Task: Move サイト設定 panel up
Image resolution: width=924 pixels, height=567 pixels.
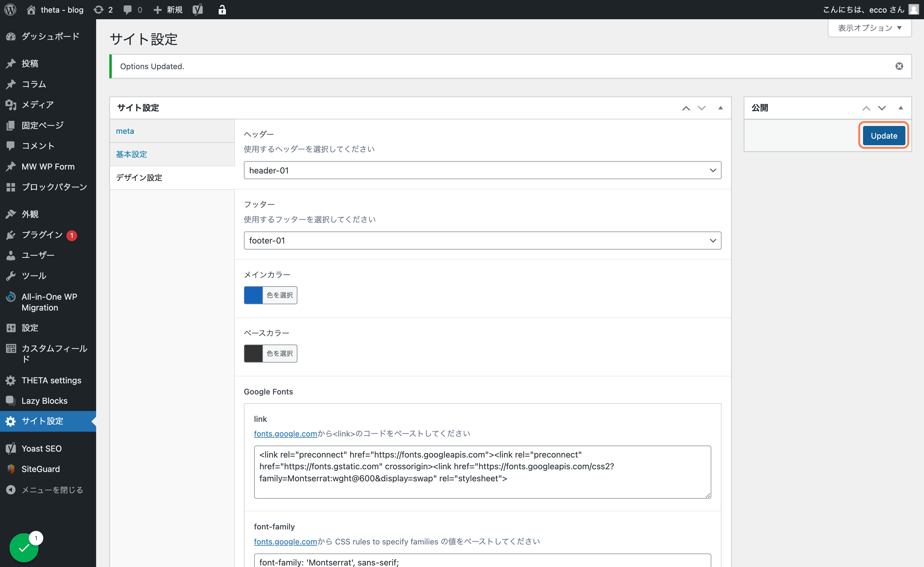Action: click(x=686, y=108)
